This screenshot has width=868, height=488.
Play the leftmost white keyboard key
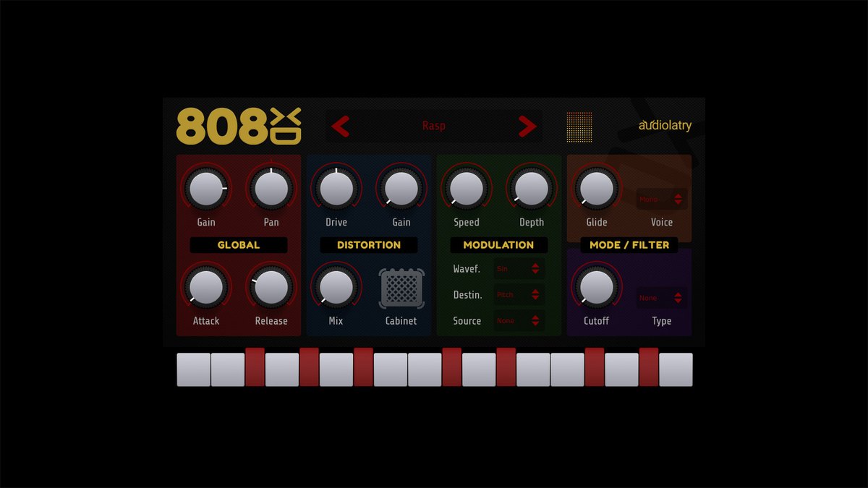[x=194, y=369]
